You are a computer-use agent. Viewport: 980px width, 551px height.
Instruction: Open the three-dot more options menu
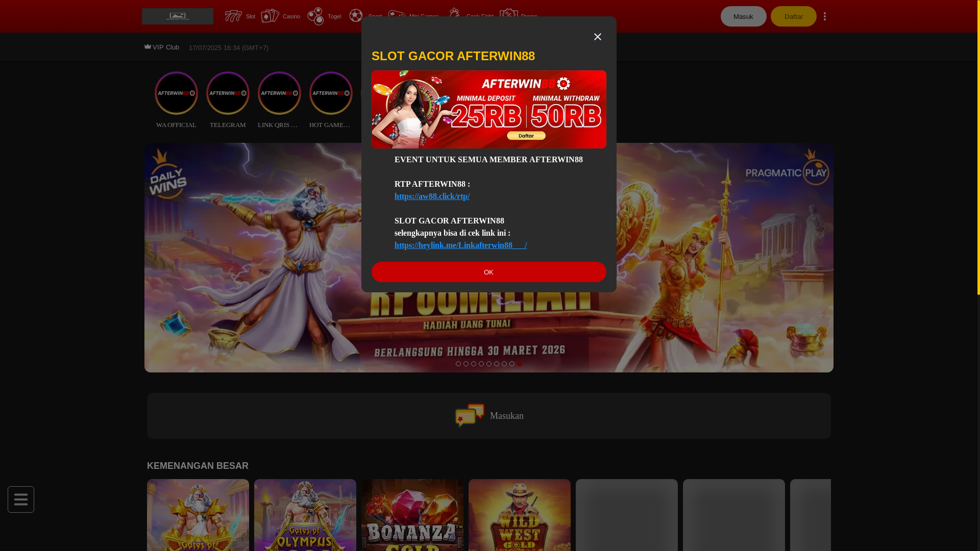825,16
